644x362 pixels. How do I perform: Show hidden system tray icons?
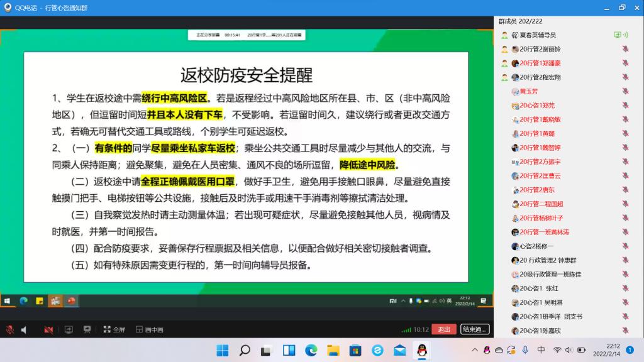475,350
